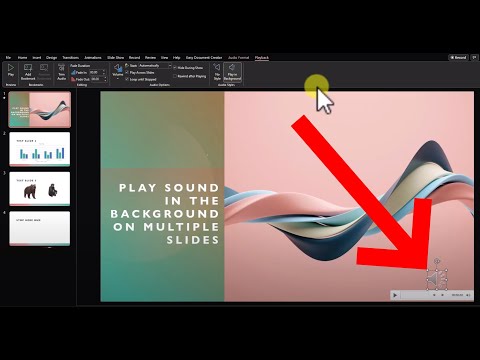Image resolution: width=480 pixels, height=360 pixels.
Task: Switch to the Review tab
Action: [150, 58]
